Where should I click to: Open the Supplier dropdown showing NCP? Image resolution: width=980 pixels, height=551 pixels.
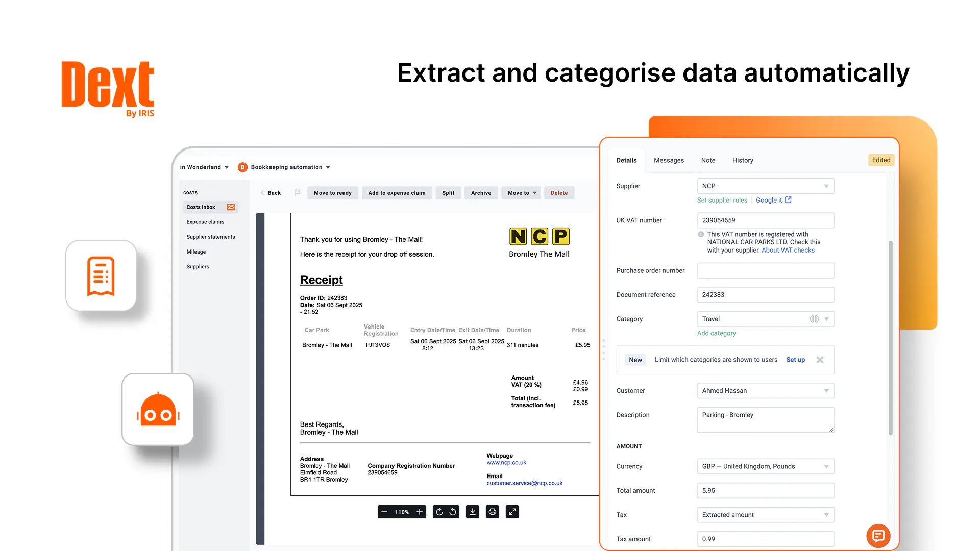pos(765,186)
